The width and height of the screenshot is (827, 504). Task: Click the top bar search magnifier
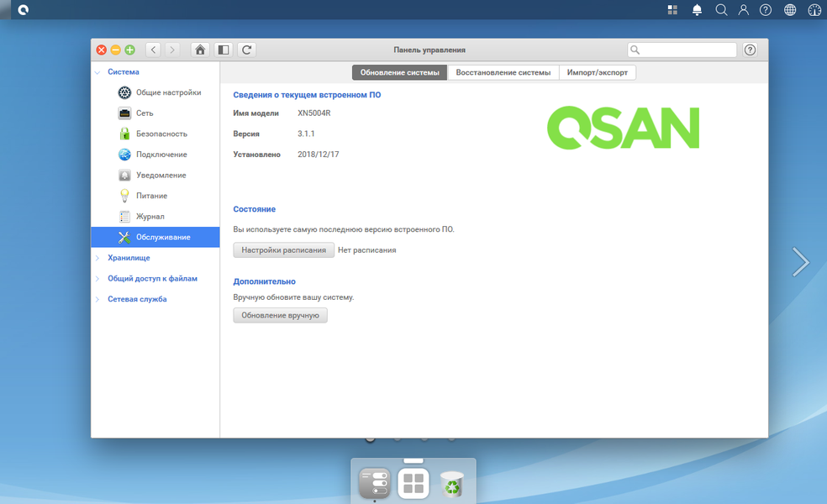(x=721, y=9)
